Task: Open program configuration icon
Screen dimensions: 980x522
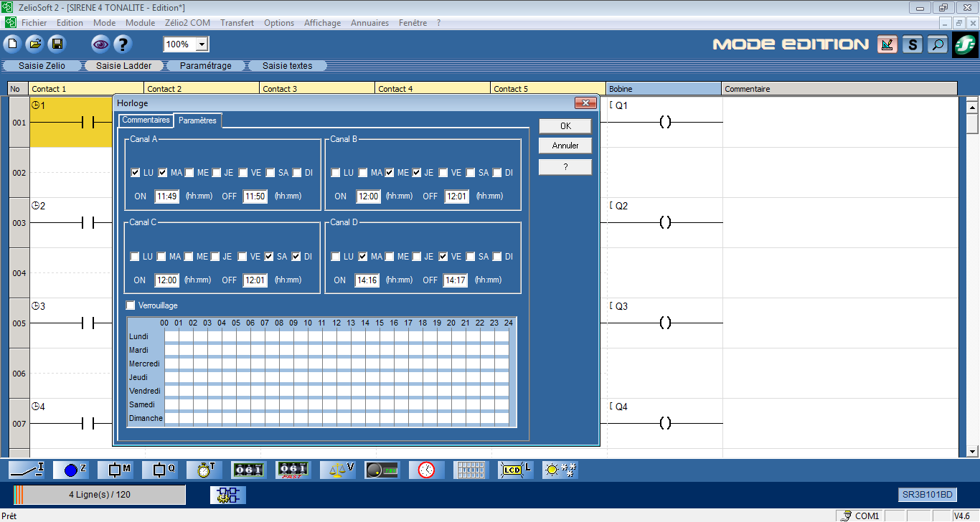Action: (x=228, y=495)
